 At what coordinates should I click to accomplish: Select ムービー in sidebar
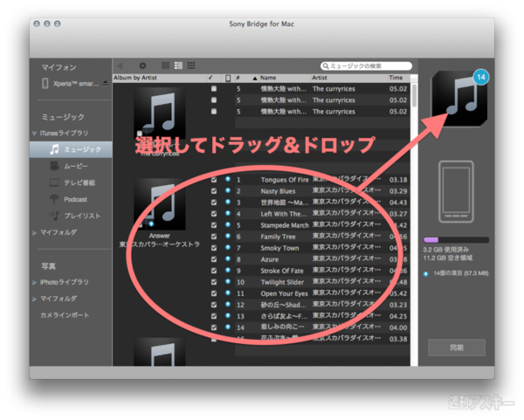pos(76,166)
